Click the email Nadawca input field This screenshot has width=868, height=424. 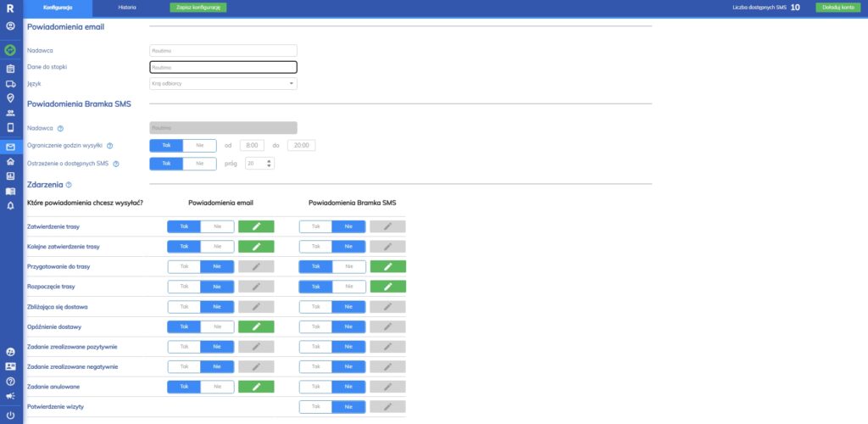pos(223,50)
